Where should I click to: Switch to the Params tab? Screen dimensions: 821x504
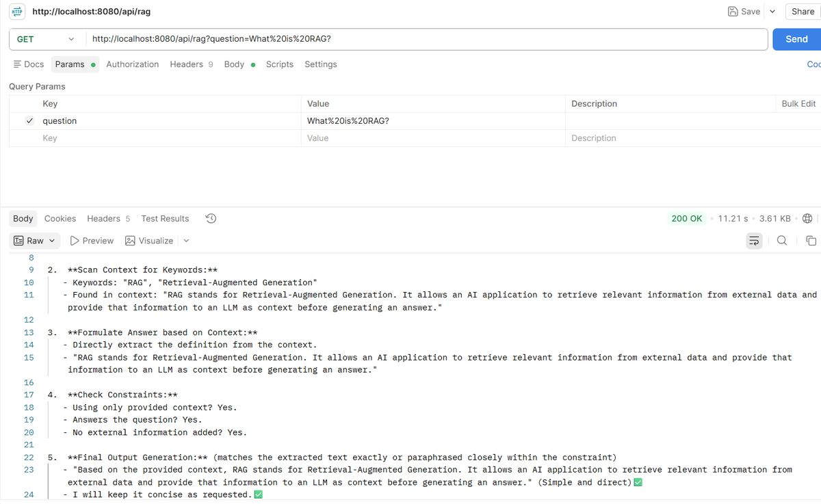tap(75, 64)
